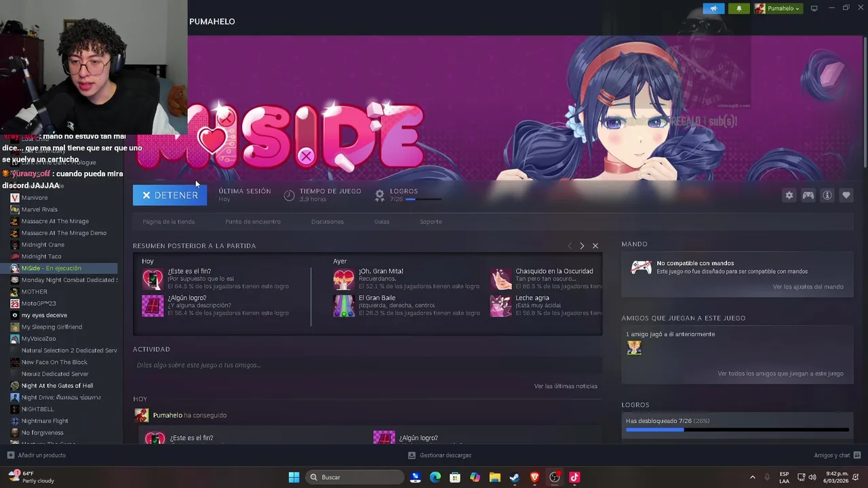Open Amigos y chat
868x488 pixels.
coord(837,455)
